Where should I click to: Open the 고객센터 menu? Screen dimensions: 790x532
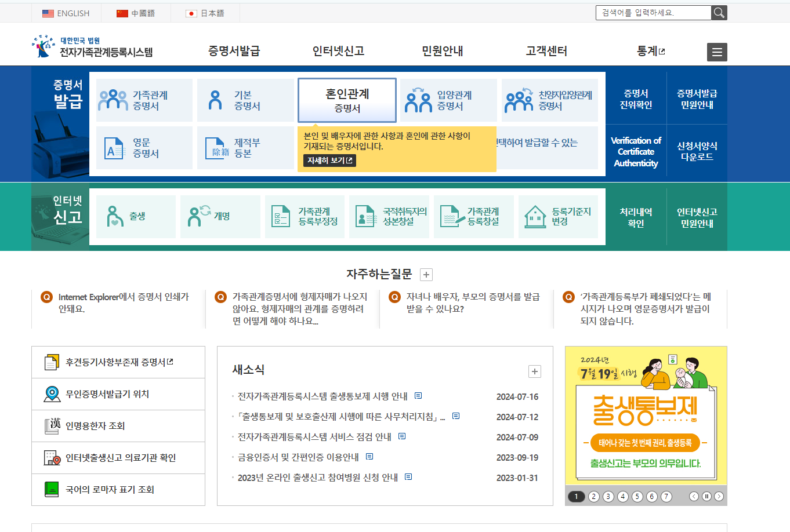pos(545,51)
